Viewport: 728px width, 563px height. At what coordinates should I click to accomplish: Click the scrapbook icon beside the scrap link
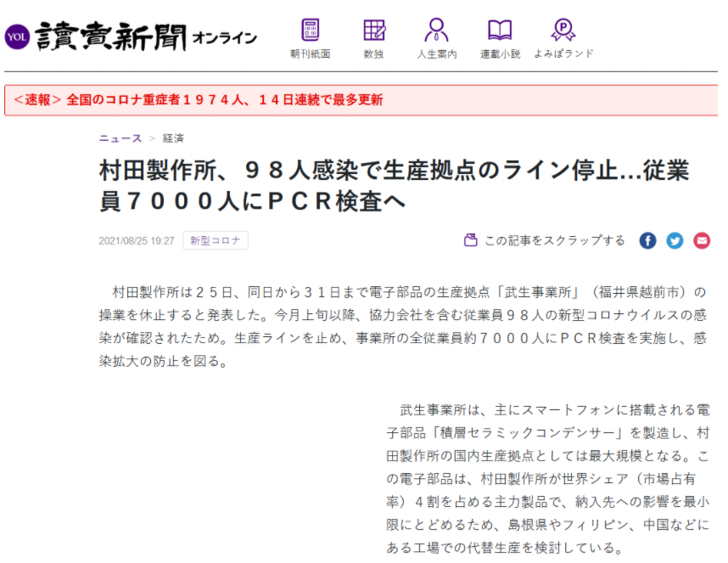[x=471, y=239]
